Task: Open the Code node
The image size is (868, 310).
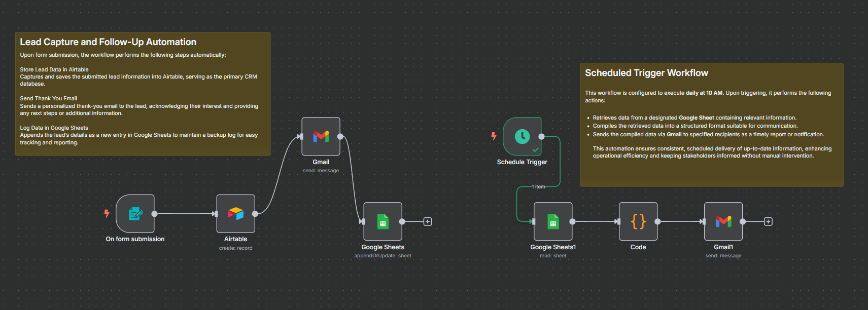Action: (638, 221)
